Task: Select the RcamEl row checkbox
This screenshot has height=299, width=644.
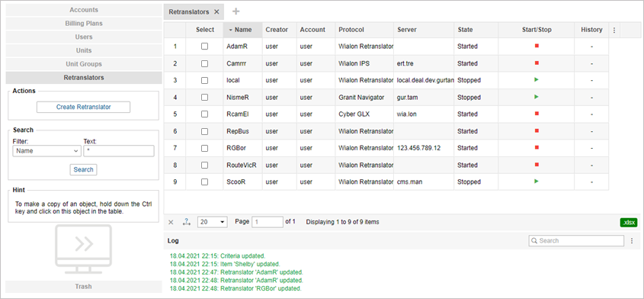Action: click(x=204, y=114)
